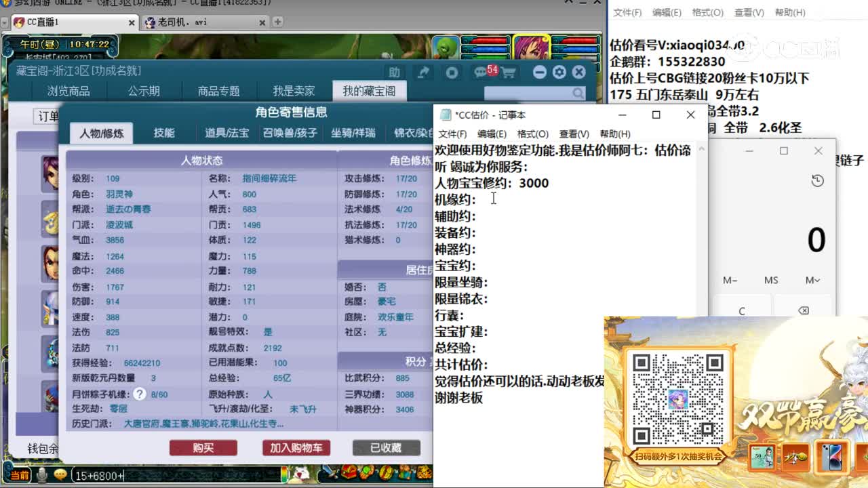Open 帮助(H) menu in background notepad
The image size is (868, 488).
click(790, 12)
